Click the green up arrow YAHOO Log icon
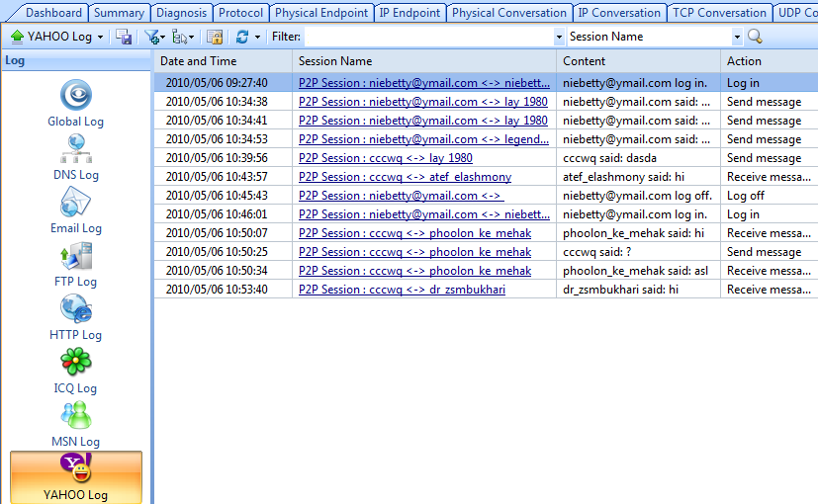Image resolution: width=818 pixels, height=504 pixels. (x=17, y=37)
